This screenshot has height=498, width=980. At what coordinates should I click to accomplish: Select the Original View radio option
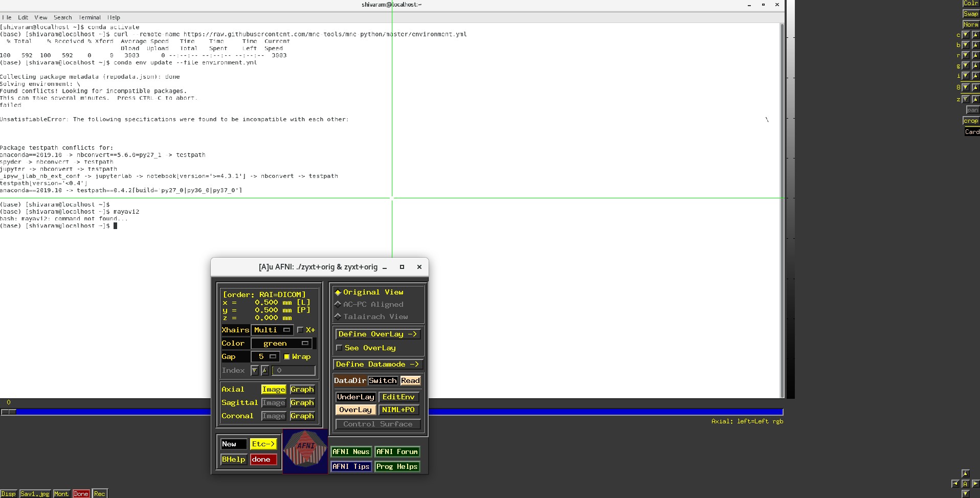point(368,292)
